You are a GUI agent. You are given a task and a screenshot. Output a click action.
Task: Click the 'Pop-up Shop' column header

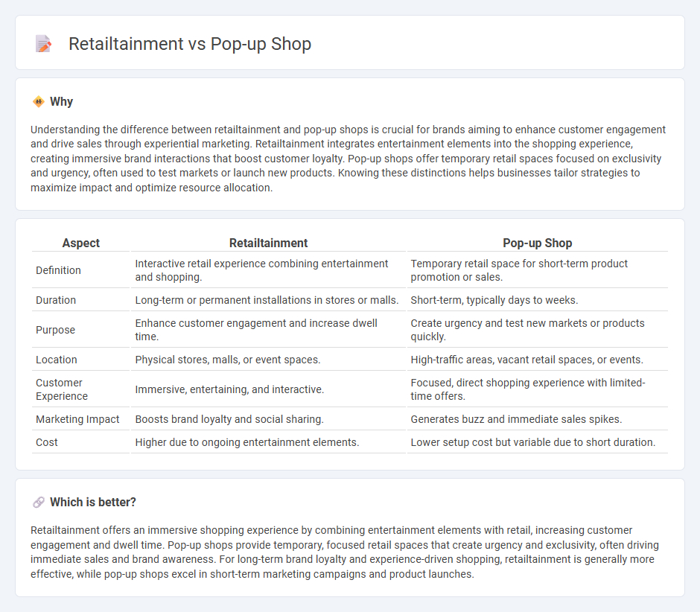[538, 243]
